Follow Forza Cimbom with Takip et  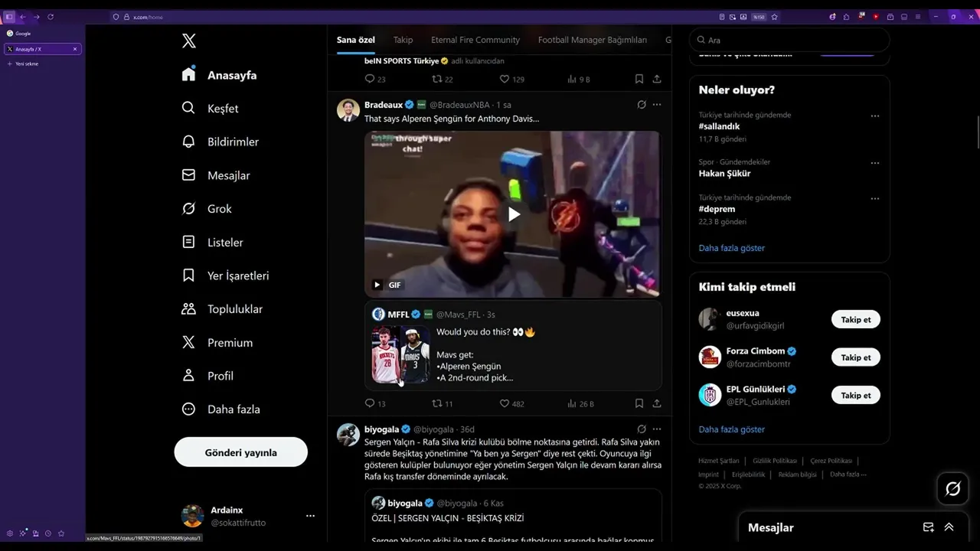click(856, 357)
